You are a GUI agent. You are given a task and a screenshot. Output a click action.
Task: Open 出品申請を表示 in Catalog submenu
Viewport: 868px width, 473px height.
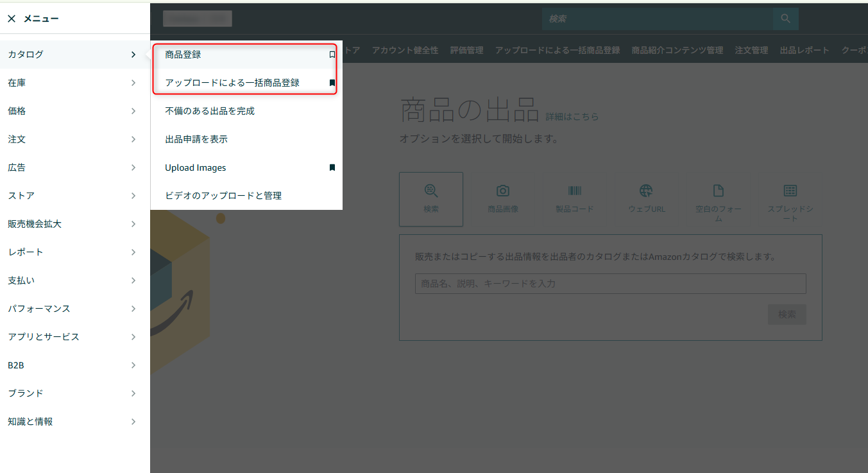click(196, 139)
